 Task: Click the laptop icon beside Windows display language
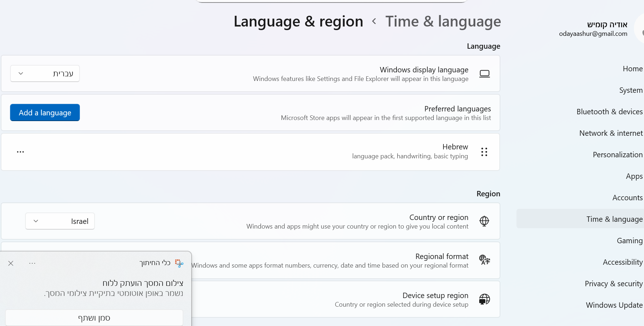(x=484, y=74)
